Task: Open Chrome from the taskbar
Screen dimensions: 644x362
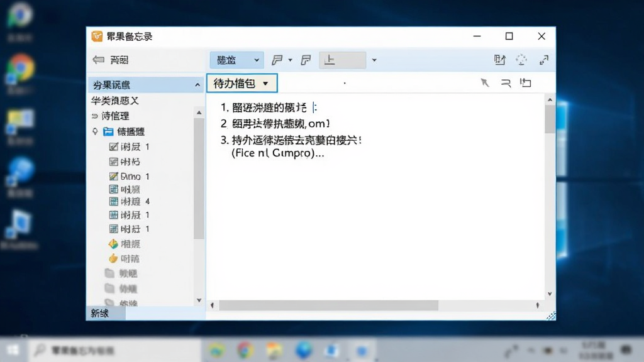Action: click(x=245, y=351)
